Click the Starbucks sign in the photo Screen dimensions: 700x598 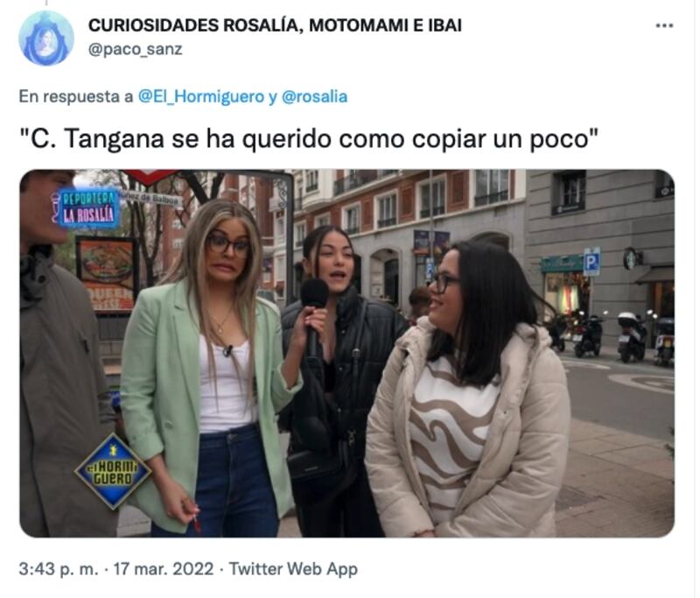pyautogui.click(x=629, y=258)
